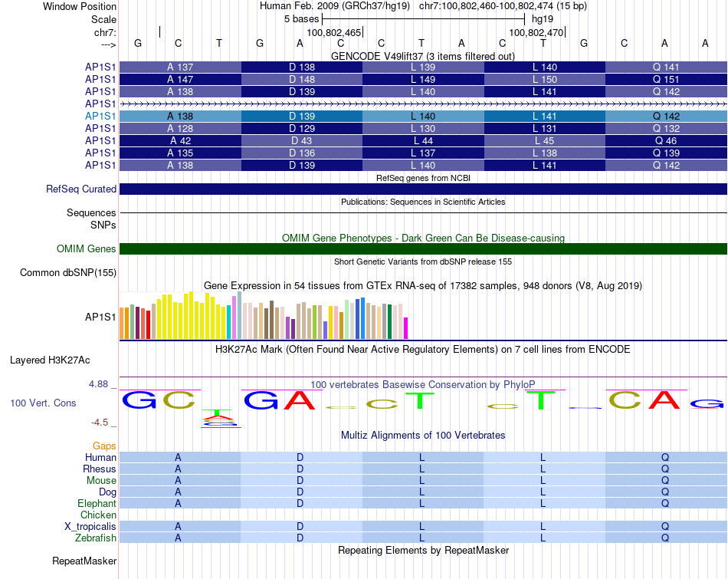Image resolution: width=728 pixels, height=579 pixels.
Task: Select the Elephant species label
Action: pyautogui.click(x=97, y=503)
